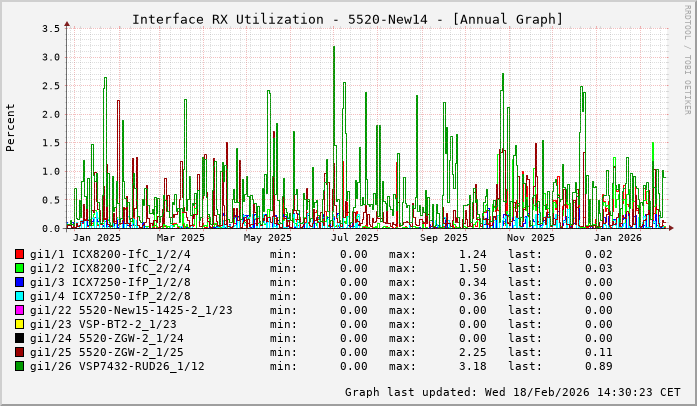Click the 'ICX8200-IfC_1/2/4' legend label
The height and width of the screenshot is (406, 697).
point(131,254)
